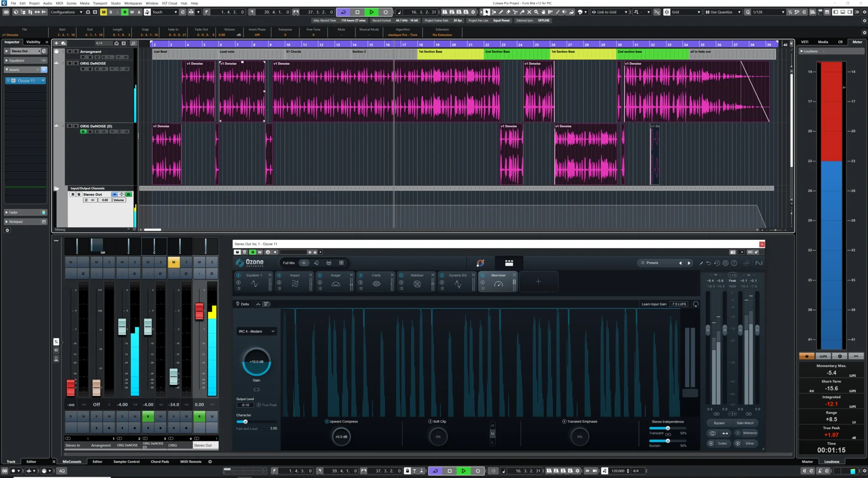This screenshot has width=868, height=478.
Task: Select the Imager module in Ozone
Action: coord(336,275)
